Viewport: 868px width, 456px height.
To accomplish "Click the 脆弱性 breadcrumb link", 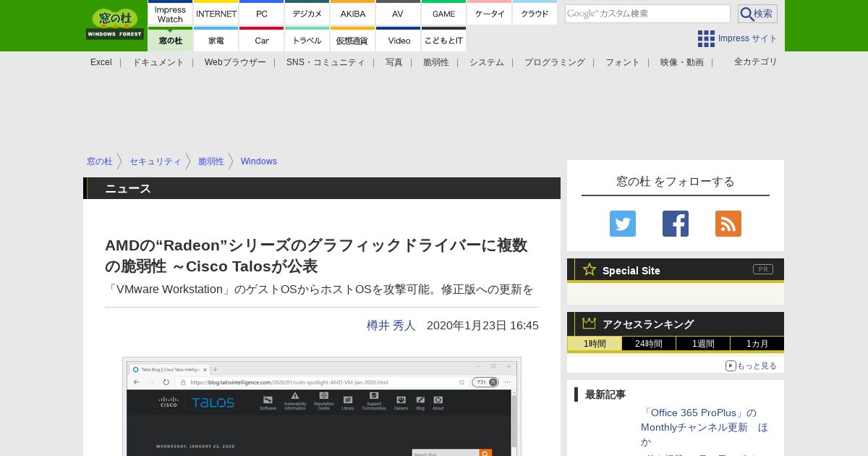I will 211,161.
